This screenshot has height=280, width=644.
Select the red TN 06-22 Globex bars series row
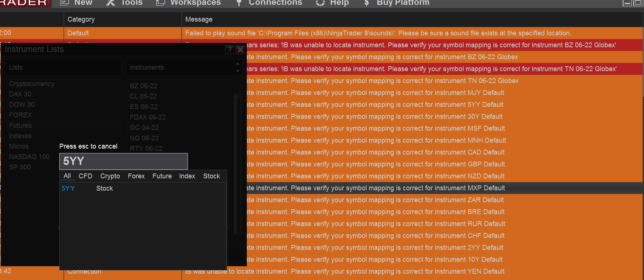[444, 69]
